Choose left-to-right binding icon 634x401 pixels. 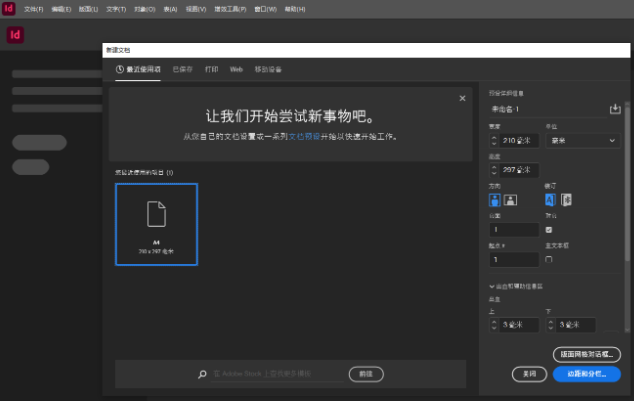coord(550,199)
